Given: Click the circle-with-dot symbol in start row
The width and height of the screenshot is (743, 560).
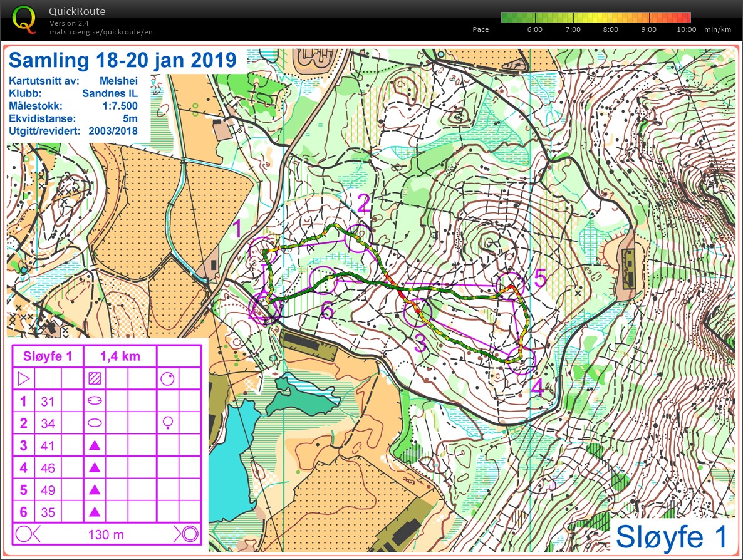Looking at the screenshot, I should pos(167,378).
